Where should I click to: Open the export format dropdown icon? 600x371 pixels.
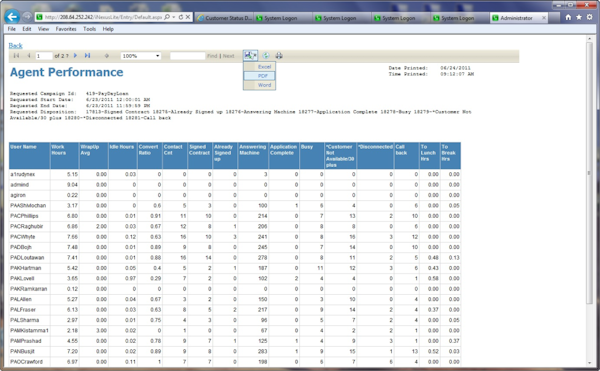pyautogui.click(x=250, y=56)
